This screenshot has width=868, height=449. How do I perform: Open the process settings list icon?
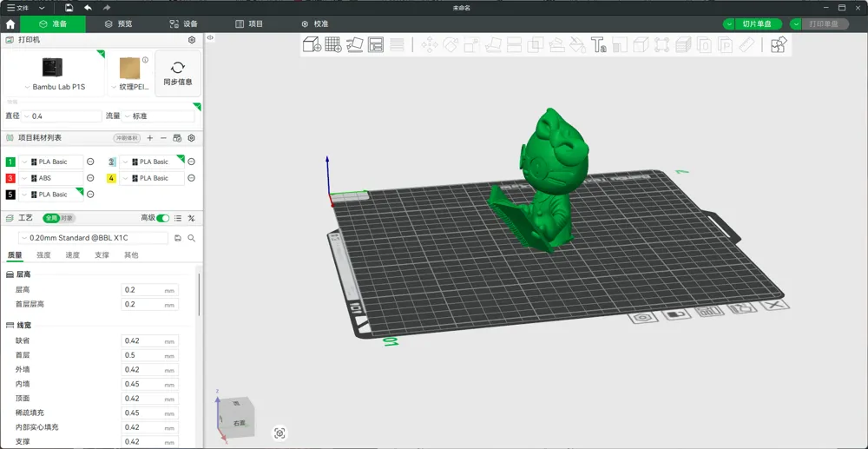(178, 218)
